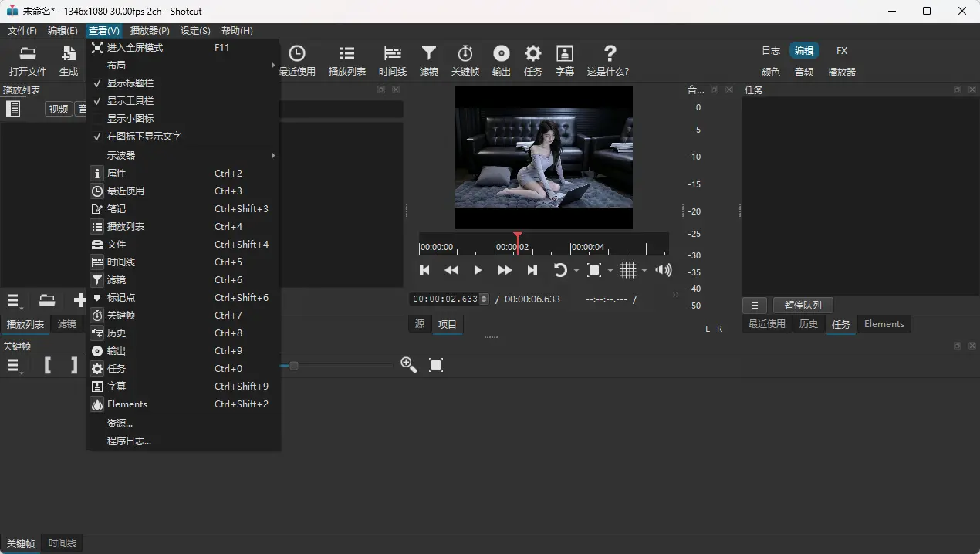This screenshot has width=980, height=554.
Task: Select 历史 menu entry
Action: (182, 333)
